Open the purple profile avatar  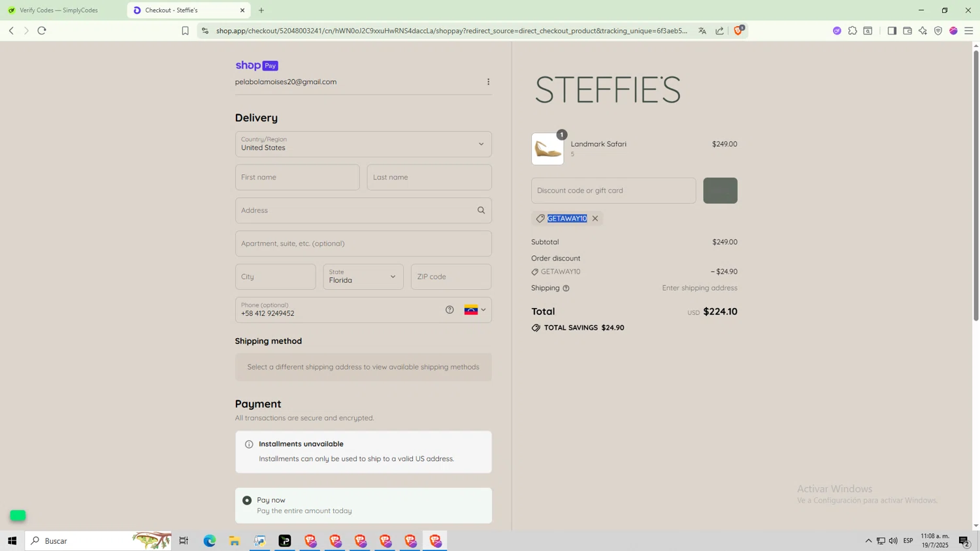point(953,31)
